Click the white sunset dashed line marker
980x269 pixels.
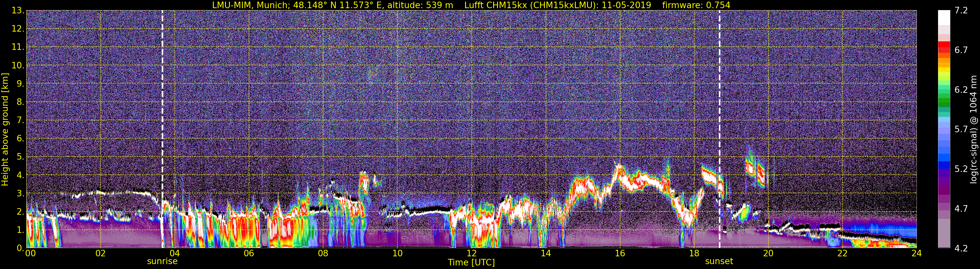pyautogui.click(x=719, y=129)
